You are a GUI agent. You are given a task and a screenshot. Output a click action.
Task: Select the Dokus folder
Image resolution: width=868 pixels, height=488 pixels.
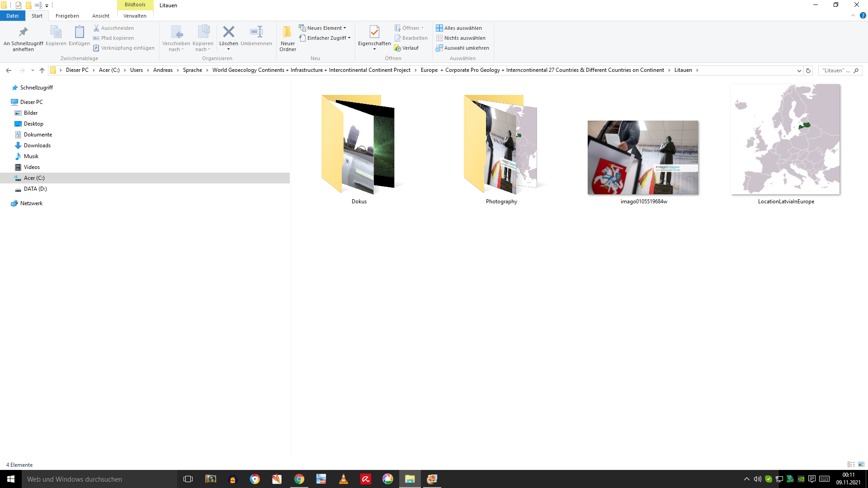[x=359, y=149]
